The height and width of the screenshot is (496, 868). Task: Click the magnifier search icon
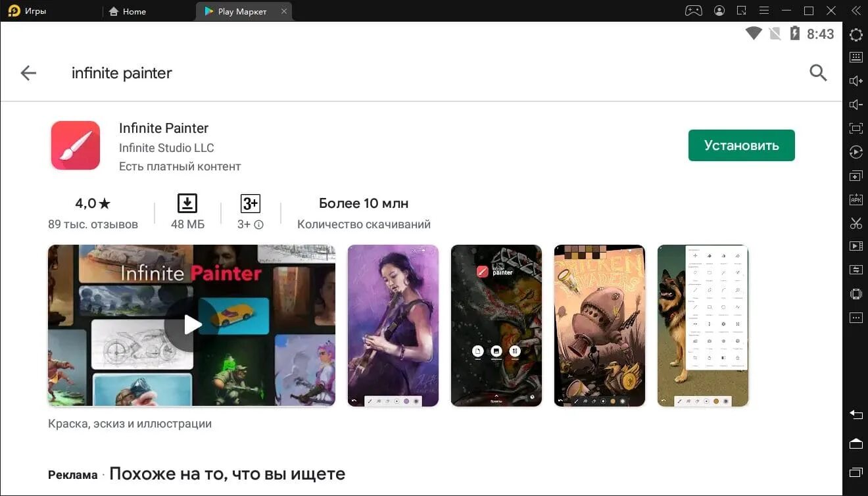click(818, 72)
